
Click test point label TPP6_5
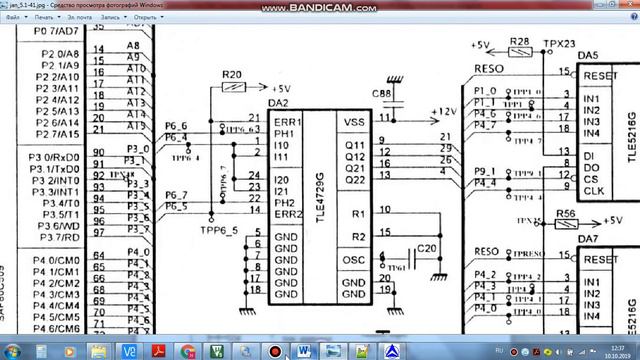(219, 231)
